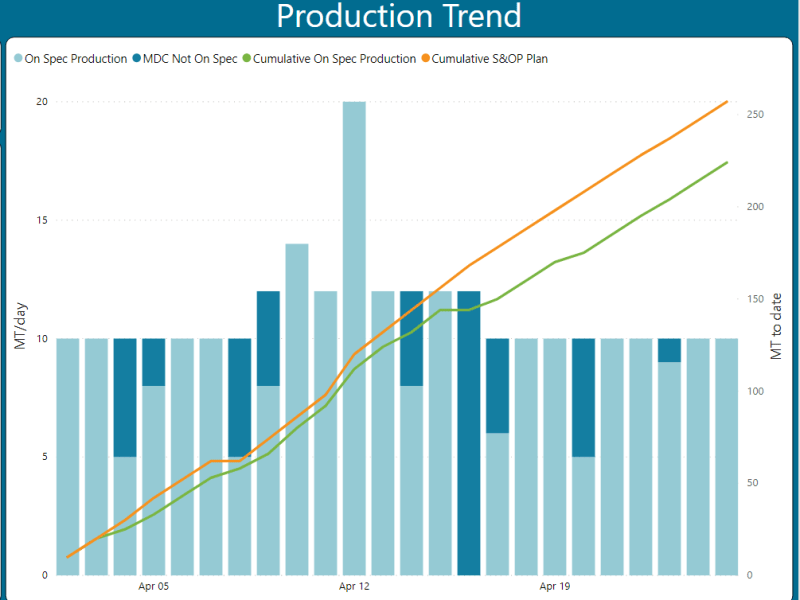Click the Apr 19 x-axis date label

pos(555,586)
